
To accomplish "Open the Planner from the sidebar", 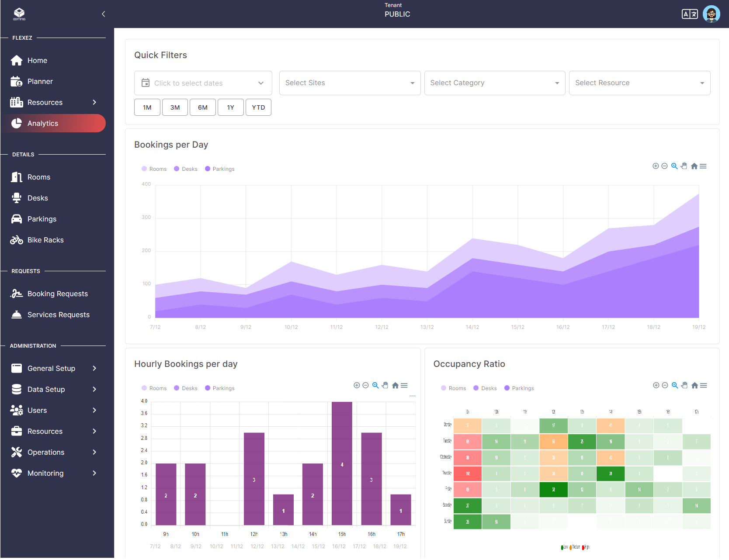I will point(40,81).
